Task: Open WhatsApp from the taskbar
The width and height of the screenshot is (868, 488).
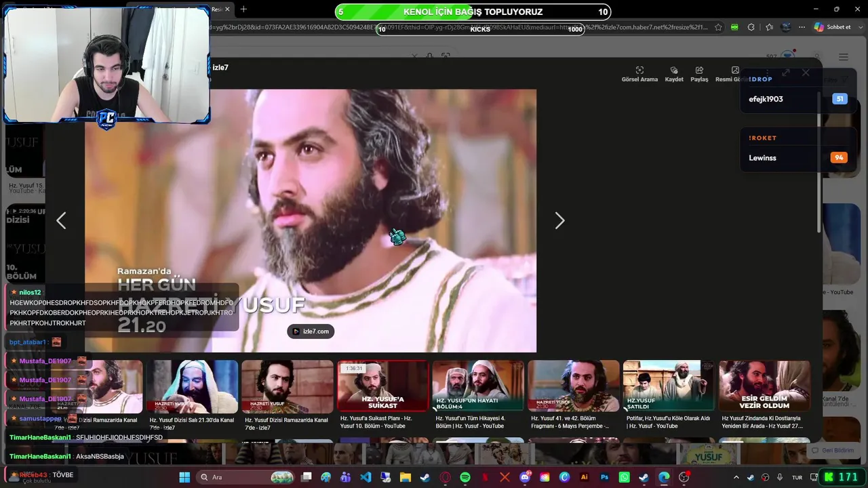Action: [624, 477]
